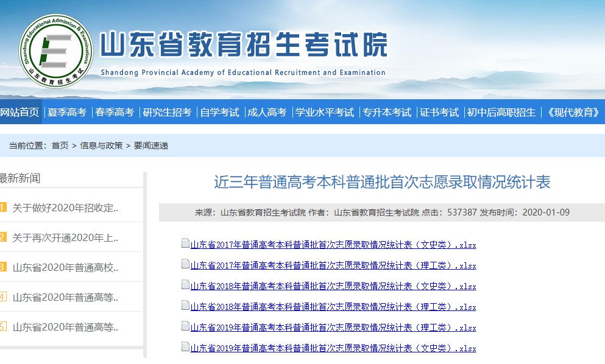
Task: Click document icon beside 2018文史类 xlsx file
Action: (x=184, y=285)
